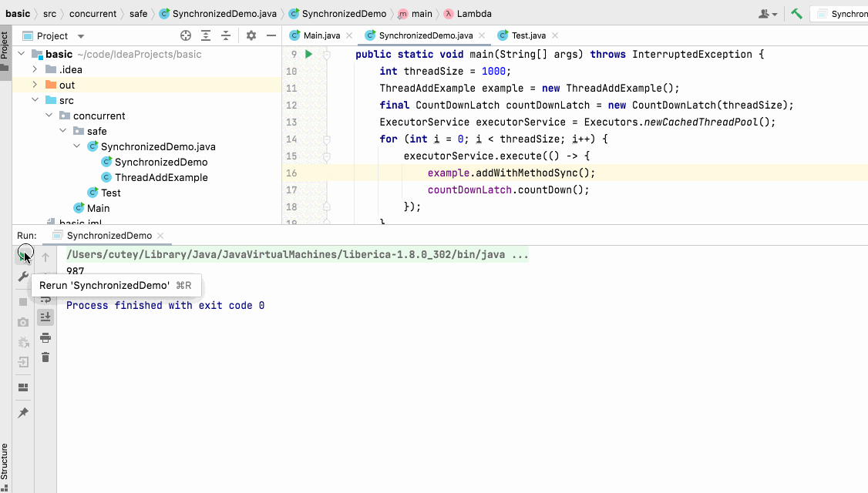
Task: Click the src breadcrumb
Action: point(50,14)
